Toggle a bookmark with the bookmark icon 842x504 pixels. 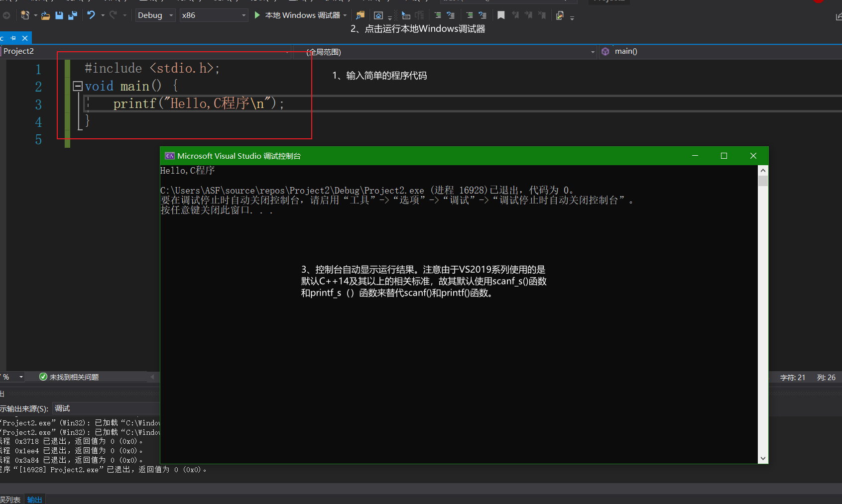tap(501, 15)
